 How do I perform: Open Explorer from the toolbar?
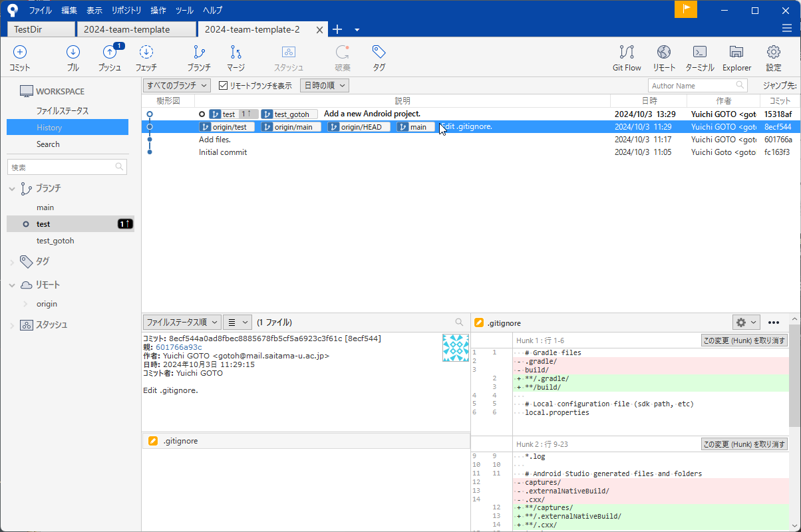coord(736,53)
